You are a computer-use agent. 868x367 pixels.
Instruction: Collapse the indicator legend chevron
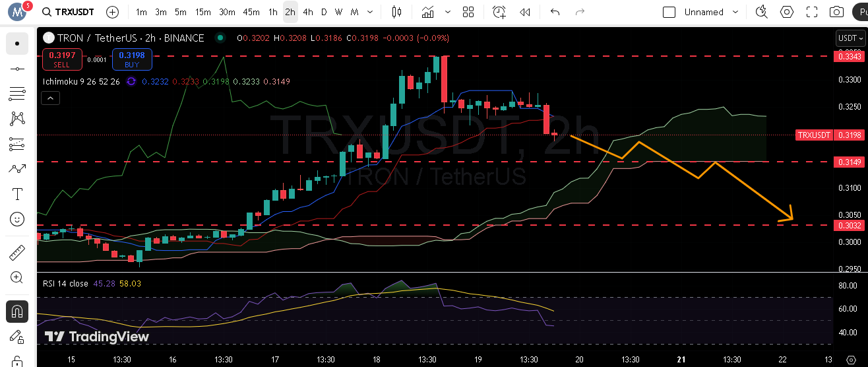tap(51, 98)
